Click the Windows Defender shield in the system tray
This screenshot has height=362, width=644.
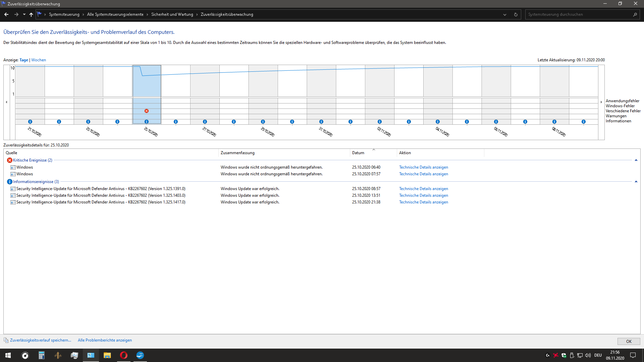click(564, 355)
